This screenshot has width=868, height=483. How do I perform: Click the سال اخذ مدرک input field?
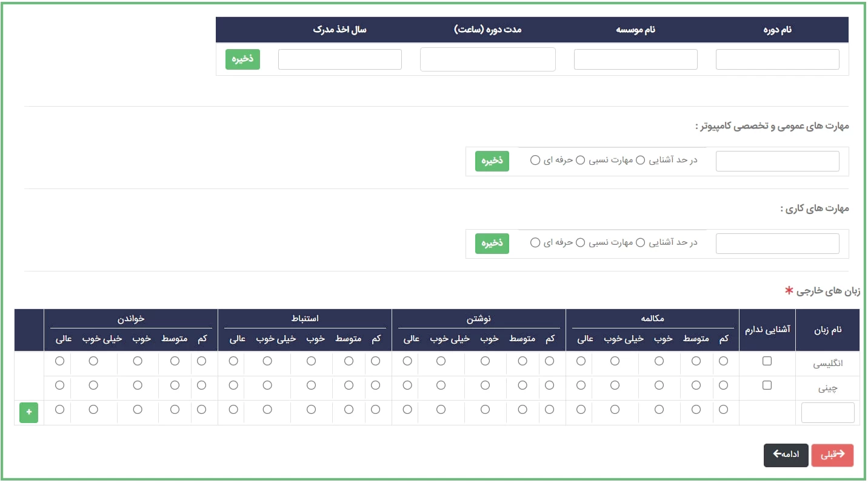tap(339, 59)
